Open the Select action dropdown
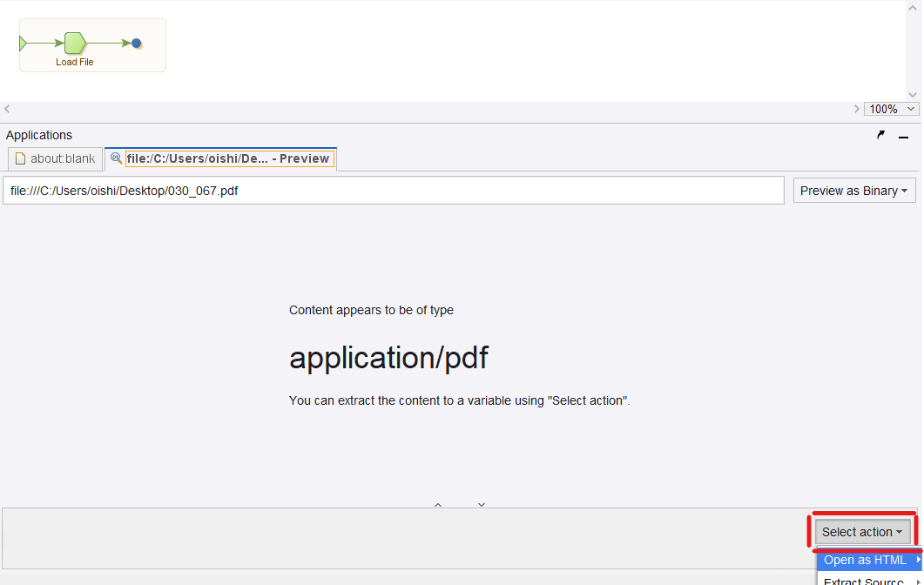The height and width of the screenshot is (585, 924). pyautogui.click(x=862, y=532)
